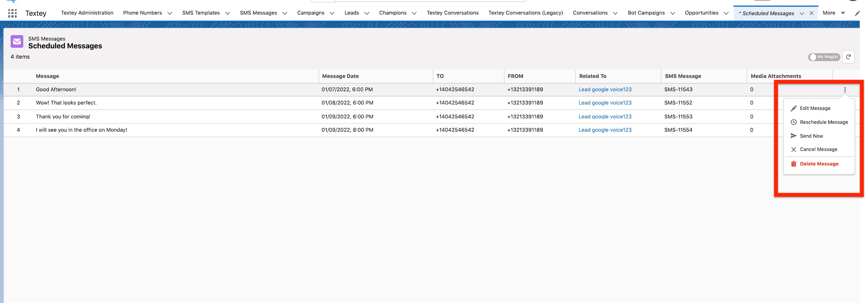Switch to the Opportunities tab
Image resolution: width=868 pixels, height=303 pixels.
click(702, 13)
